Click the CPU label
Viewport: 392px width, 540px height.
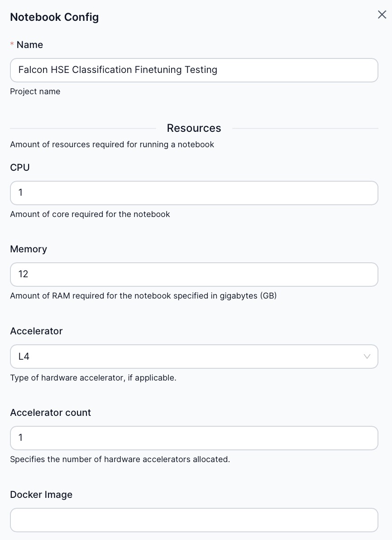19,167
